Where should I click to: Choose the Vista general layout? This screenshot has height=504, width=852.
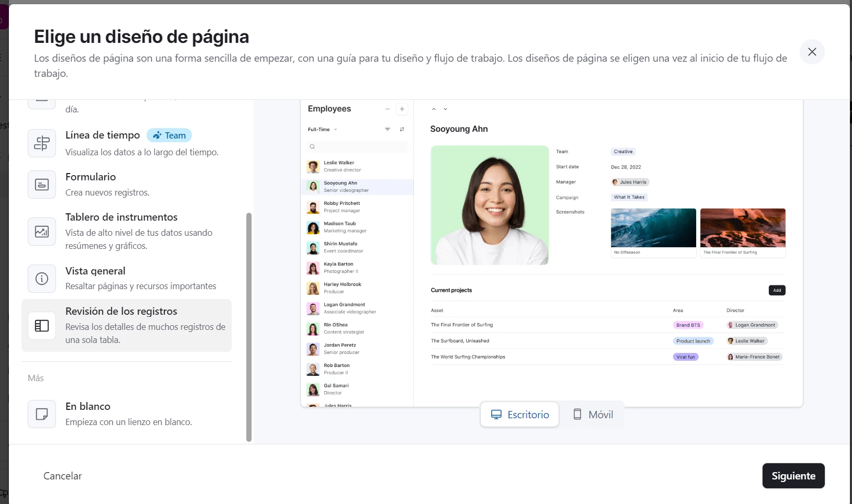127,279
